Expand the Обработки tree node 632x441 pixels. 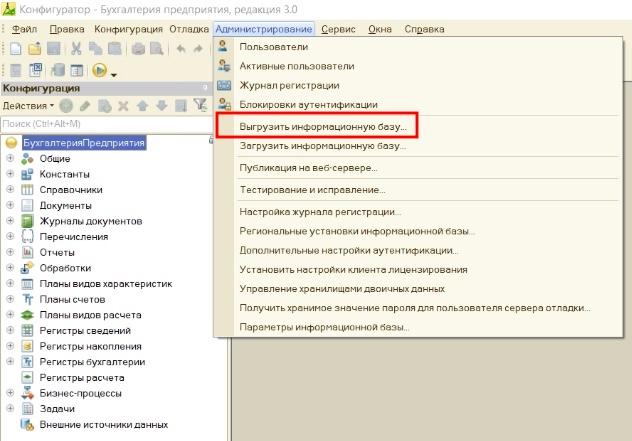10,268
